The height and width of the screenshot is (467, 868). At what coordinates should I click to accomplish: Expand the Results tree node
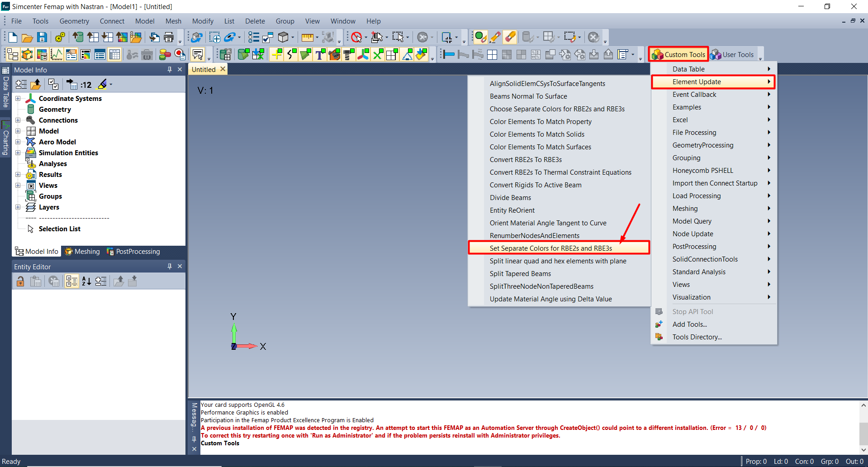(18, 175)
